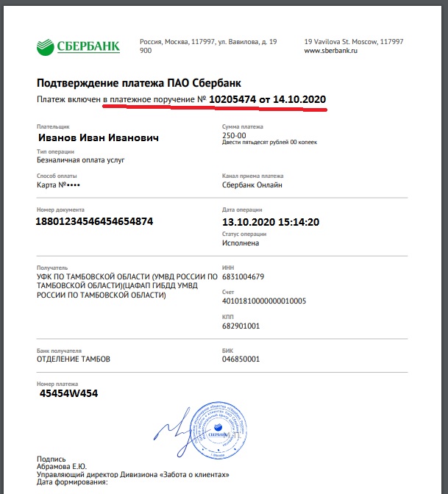Select 'Управляющий директор Дивизиона' line

pos(132,474)
